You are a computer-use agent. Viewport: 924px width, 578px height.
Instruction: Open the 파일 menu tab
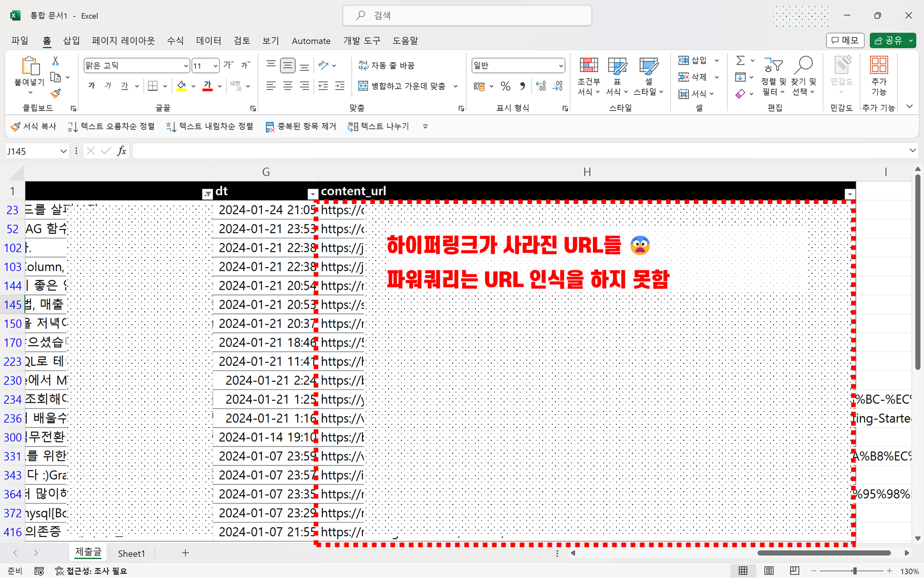tap(20, 41)
